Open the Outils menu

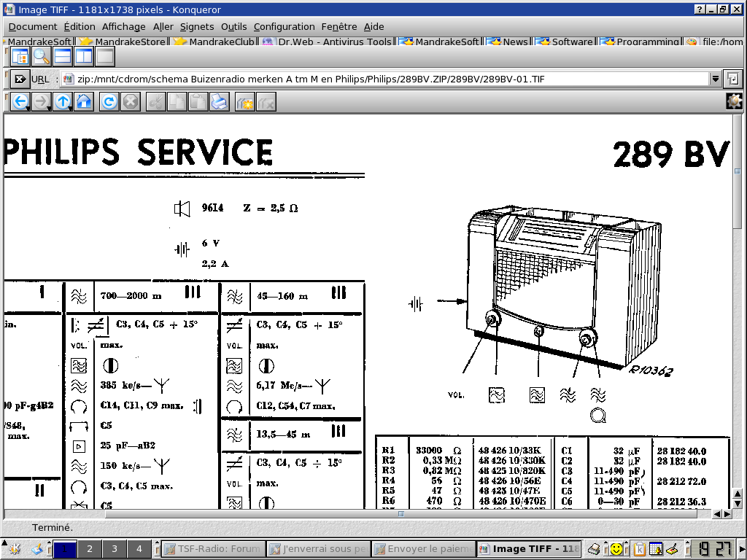click(x=234, y=27)
